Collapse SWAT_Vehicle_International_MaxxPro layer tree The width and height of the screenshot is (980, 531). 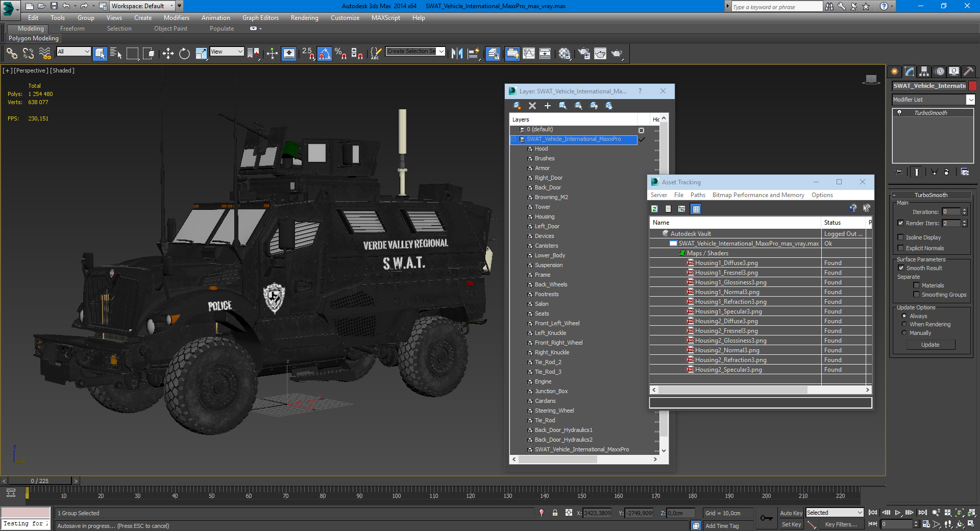tap(514, 139)
